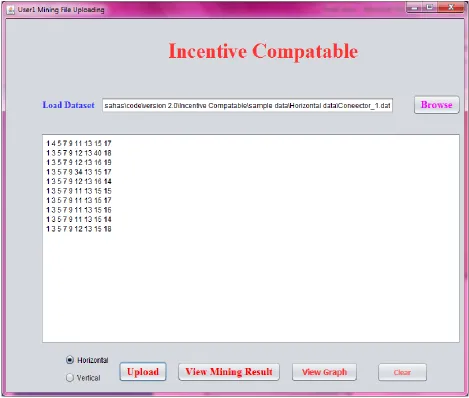Viewport: 469px width, 398px height.
Task: Click data row "1 4 5 7 9 11 13 15 17"
Action: tap(79, 143)
